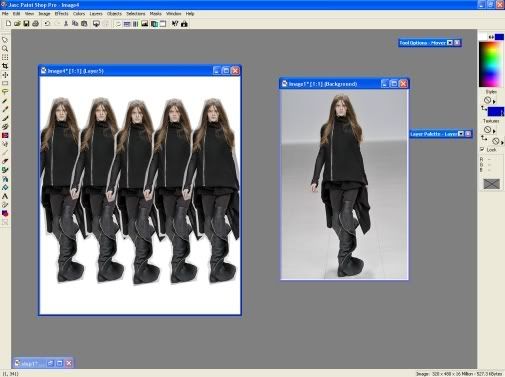This screenshot has width=505, height=377.
Task: Open the Image menu
Action: [x=44, y=14]
